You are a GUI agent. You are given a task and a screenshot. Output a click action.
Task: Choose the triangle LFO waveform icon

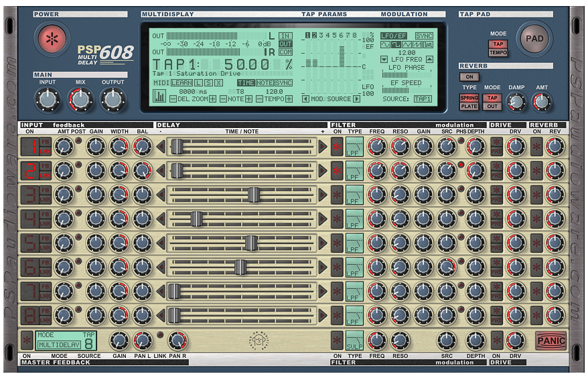407,45
